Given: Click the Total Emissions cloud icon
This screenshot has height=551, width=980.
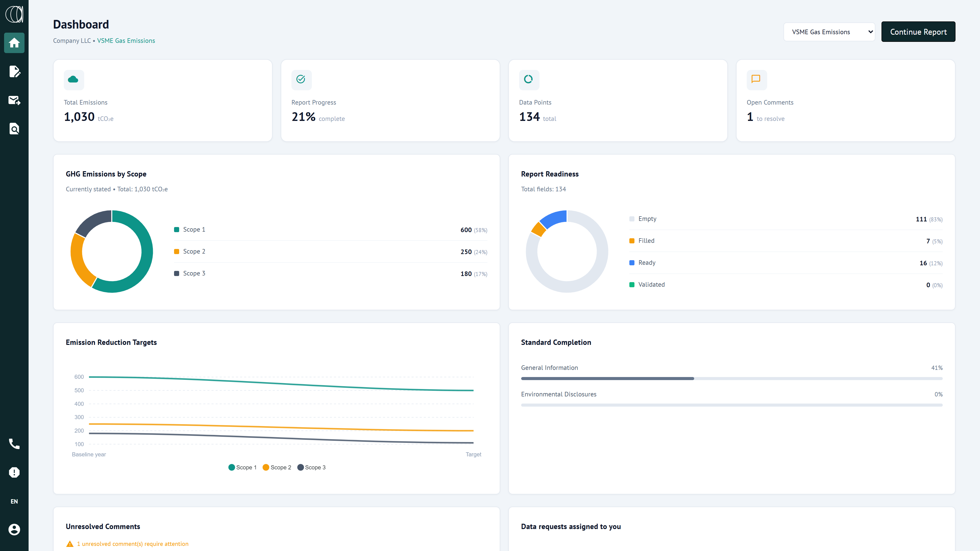Looking at the screenshot, I should tap(73, 79).
